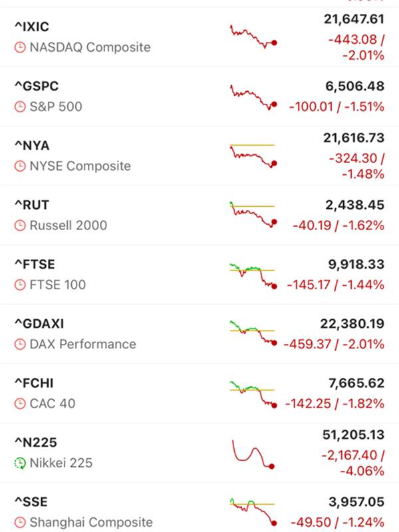Image resolution: width=399 pixels, height=532 pixels.
Task: Open the FTSE 100 sparkline chart
Action: [x=253, y=275]
